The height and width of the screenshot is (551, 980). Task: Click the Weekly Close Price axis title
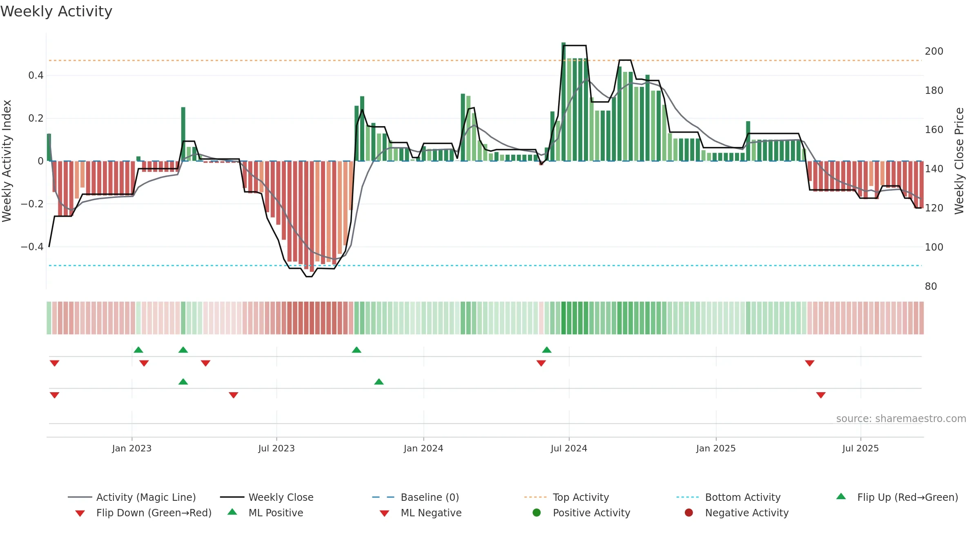(x=959, y=161)
